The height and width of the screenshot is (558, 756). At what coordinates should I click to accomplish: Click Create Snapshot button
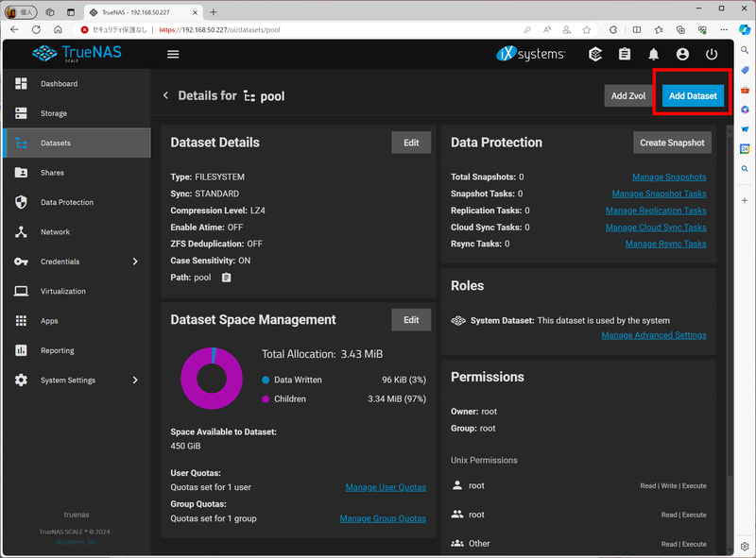[x=672, y=143]
